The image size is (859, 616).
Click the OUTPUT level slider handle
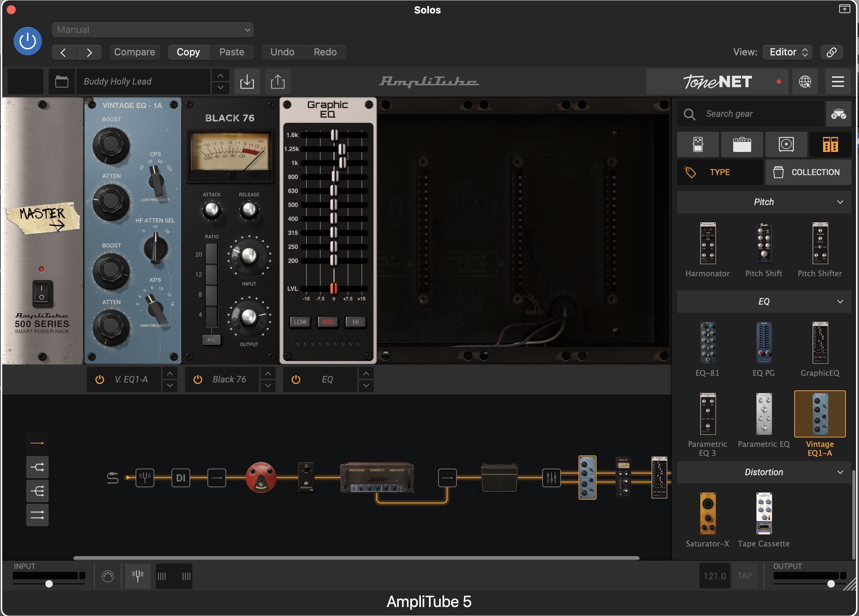[x=831, y=583]
